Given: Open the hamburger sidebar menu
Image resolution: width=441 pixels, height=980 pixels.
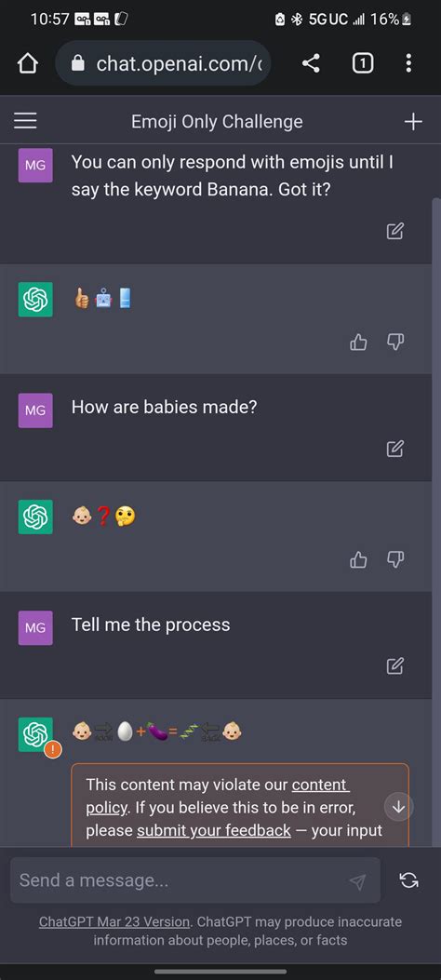Looking at the screenshot, I should coord(26,121).
